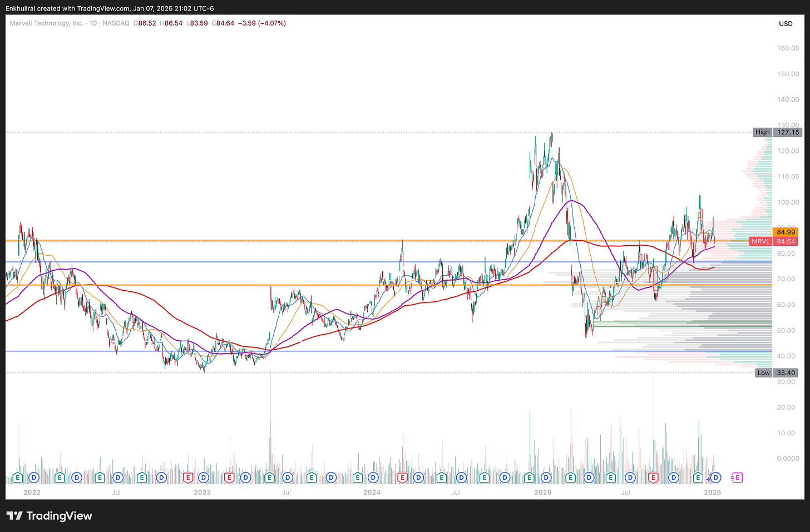Screen dimensions: 810x532
Task: Click the 2026 time axis label
Action: click(x=712, y=493)
